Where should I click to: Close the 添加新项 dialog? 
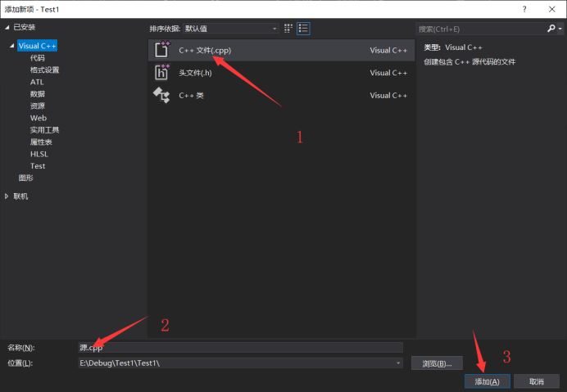(551, 9)
